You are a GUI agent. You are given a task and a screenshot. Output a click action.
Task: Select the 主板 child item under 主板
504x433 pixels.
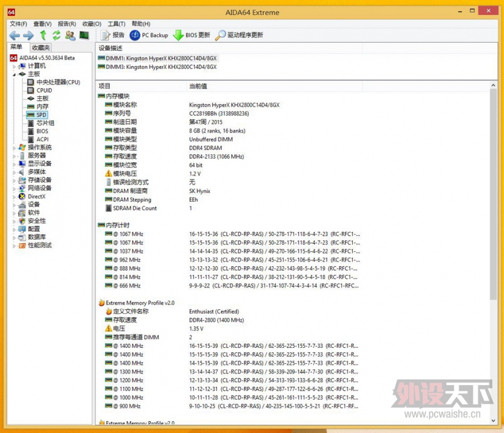(x=42, y=98)
